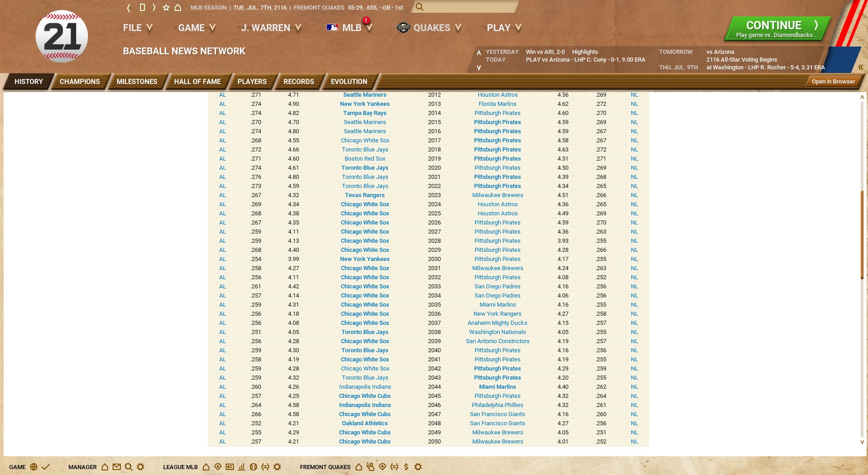Open the Texas Rangers 2023 link
Viewport: 868px width, 475px height.
365,195
